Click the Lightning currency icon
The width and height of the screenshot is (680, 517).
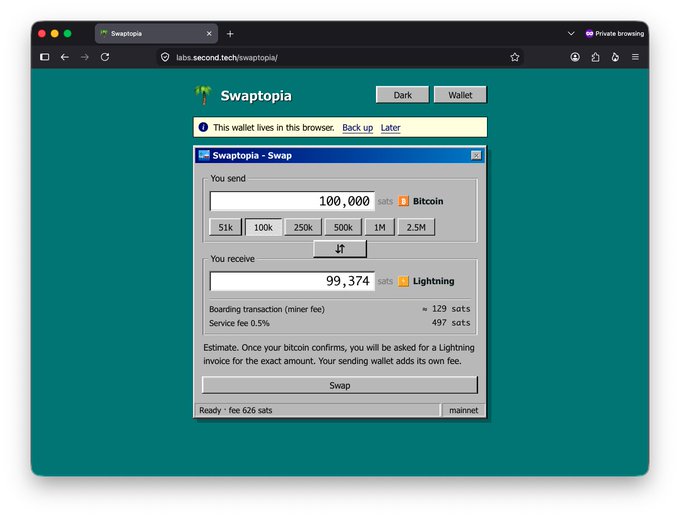click(403, 281)
